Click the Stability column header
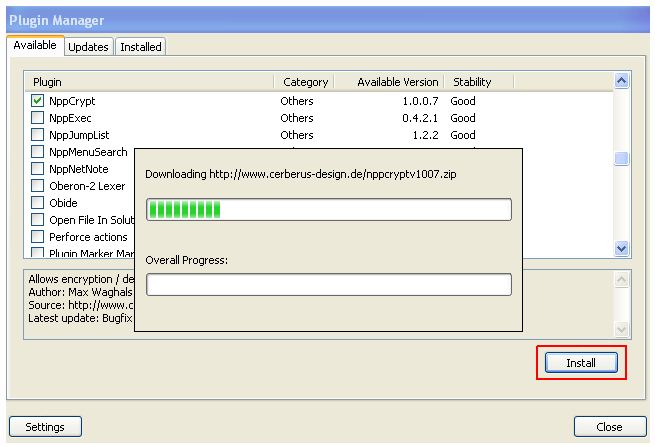This screenshot has height=447, width=655. pos(472,82)
